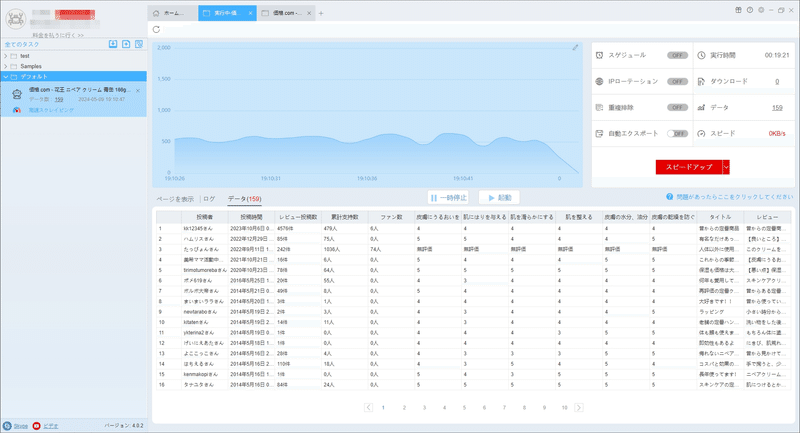Viewport: 800px width, 433px height.
Task: Toggle the スケジュール switch
Action: pos(678,55)
